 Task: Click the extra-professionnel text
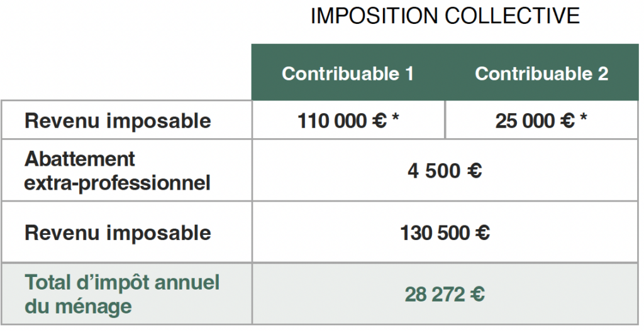(x=117, y=183)
